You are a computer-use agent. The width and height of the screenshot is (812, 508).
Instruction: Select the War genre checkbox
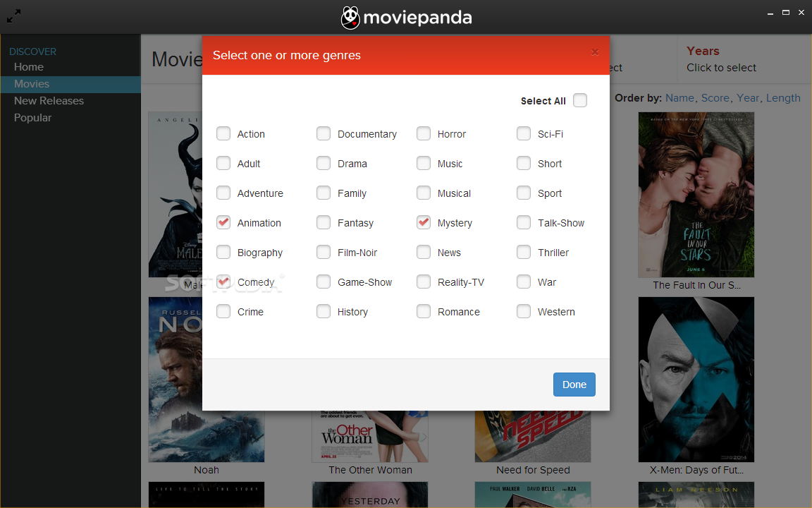[524, 281]
